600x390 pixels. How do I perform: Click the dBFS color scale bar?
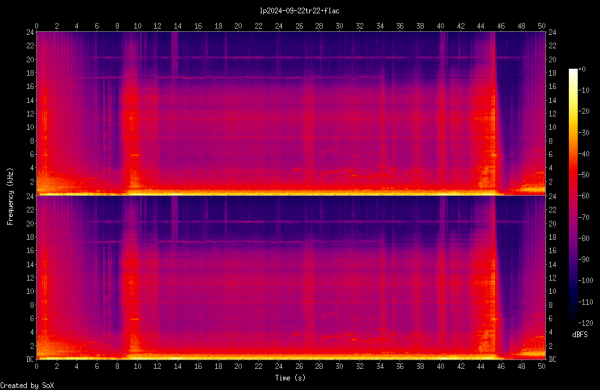point(573,195)
